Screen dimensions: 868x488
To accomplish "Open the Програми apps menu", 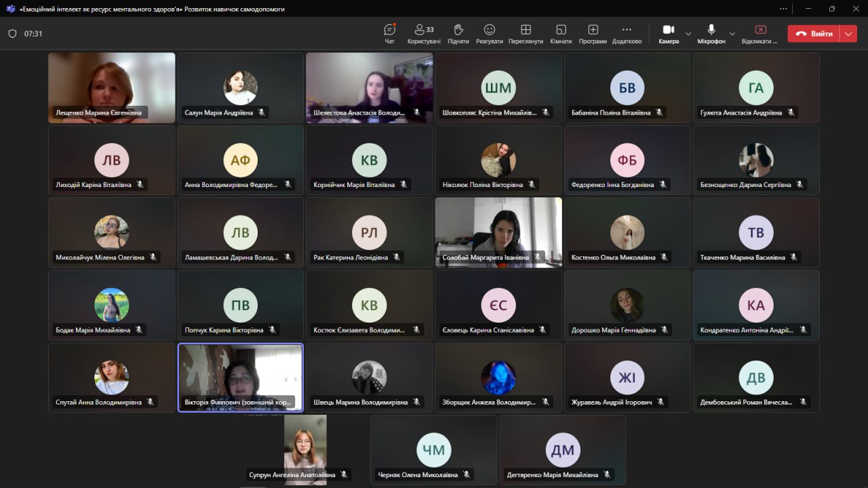I will click(x=593, y=33).
